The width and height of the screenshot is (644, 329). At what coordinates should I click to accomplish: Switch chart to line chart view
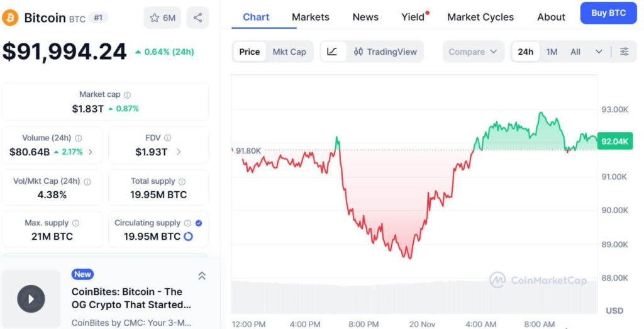point(333,52)
